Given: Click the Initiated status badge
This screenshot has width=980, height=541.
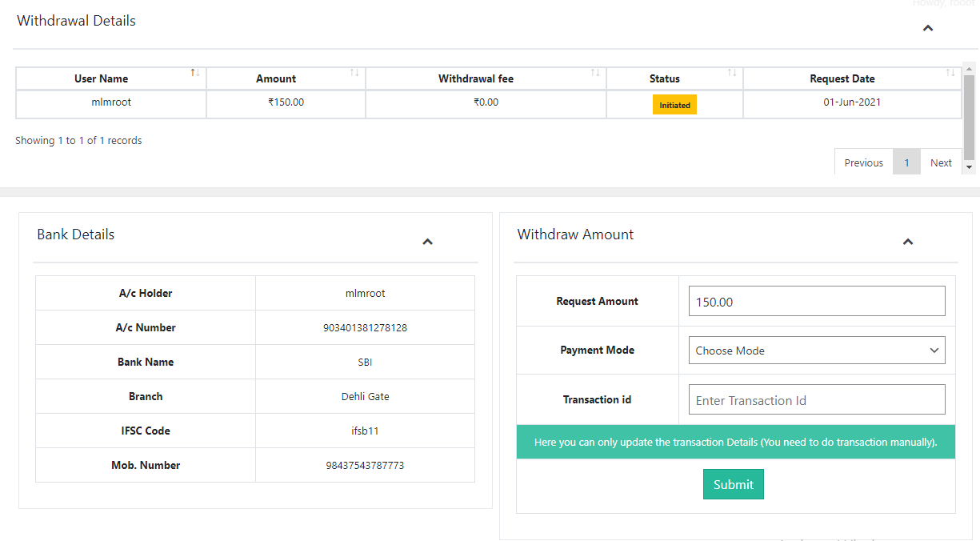Looking at the screenshot, I should tap(674, 105).
